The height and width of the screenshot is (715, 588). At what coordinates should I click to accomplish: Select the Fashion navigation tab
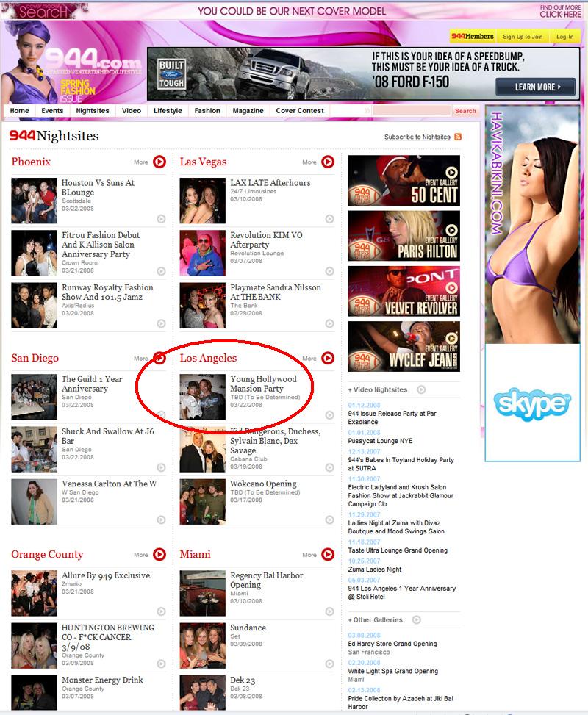click(207, 111)
